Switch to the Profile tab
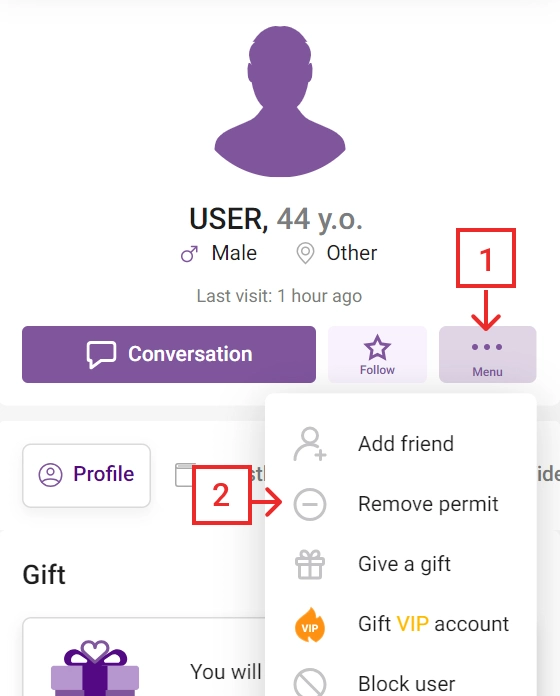Viewport: 560px width, 696px height. pos(87,475)
